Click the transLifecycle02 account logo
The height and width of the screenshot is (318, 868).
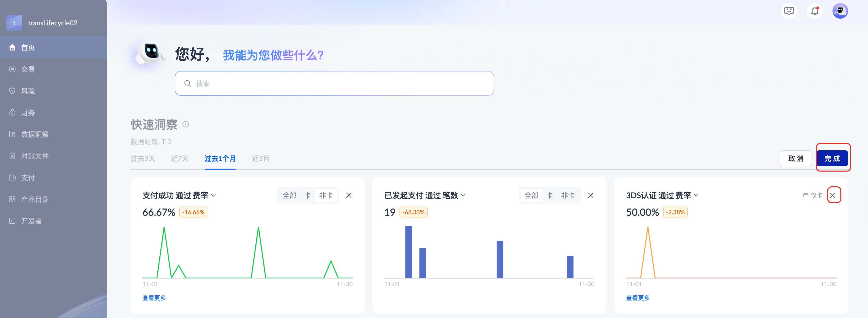click(14, 23)
